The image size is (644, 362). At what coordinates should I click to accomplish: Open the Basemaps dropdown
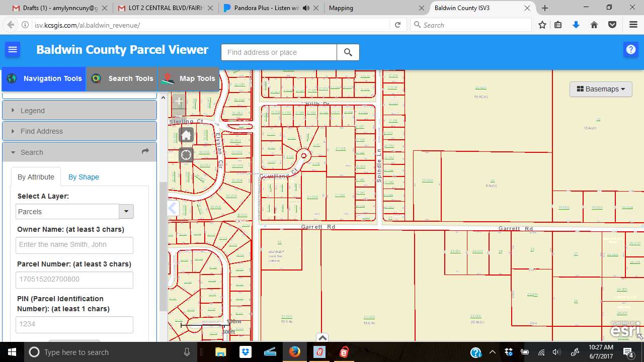(601, 89)
